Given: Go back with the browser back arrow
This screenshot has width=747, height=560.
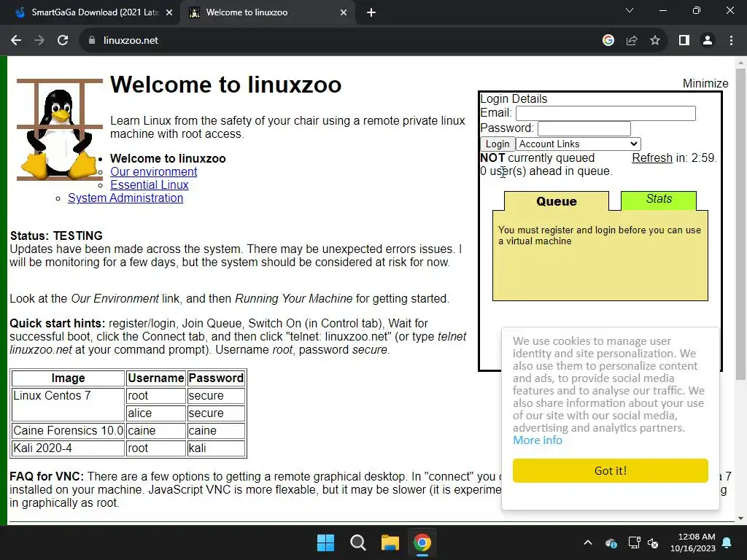Looking at the screenshot, I should 16,41.
